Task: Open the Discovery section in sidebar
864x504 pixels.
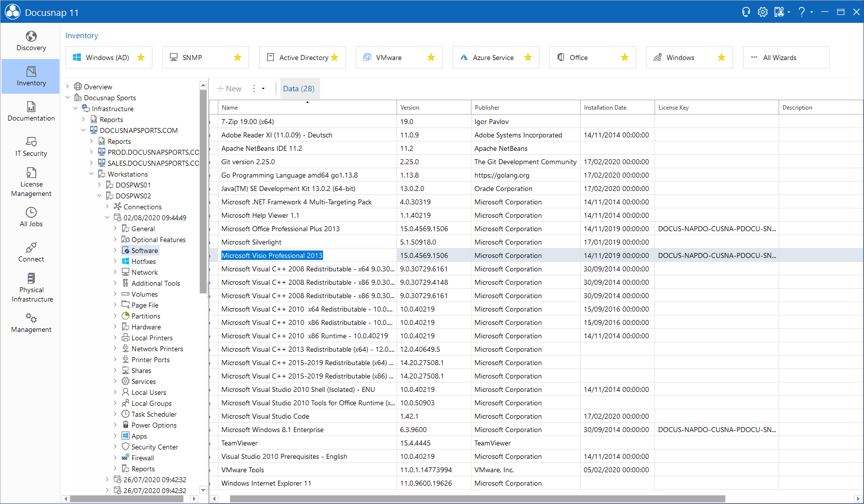Action: (31, 41)
